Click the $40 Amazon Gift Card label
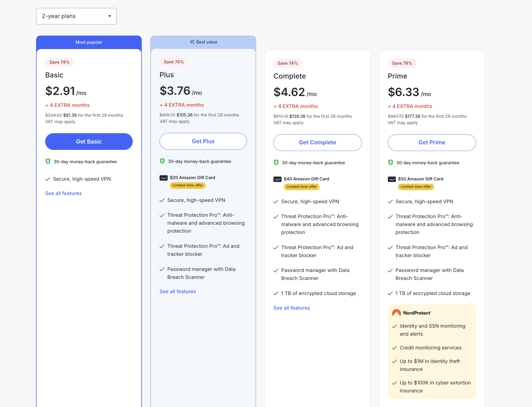The image size is (532, 407). point(306,179)
